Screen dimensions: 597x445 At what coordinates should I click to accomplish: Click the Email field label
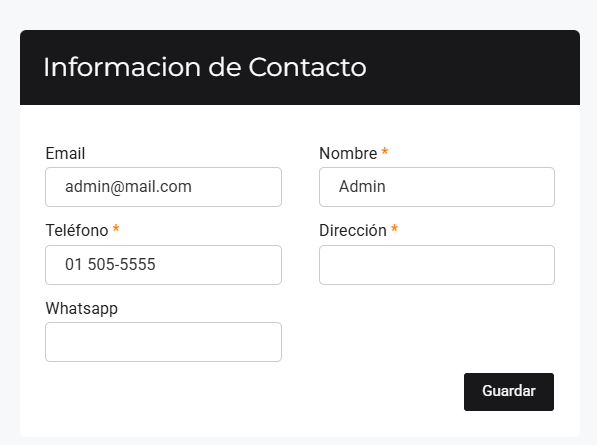[x=65, y=153]
